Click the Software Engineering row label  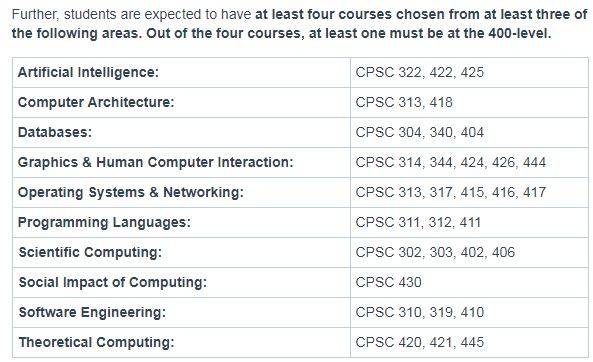coord(92,312)
